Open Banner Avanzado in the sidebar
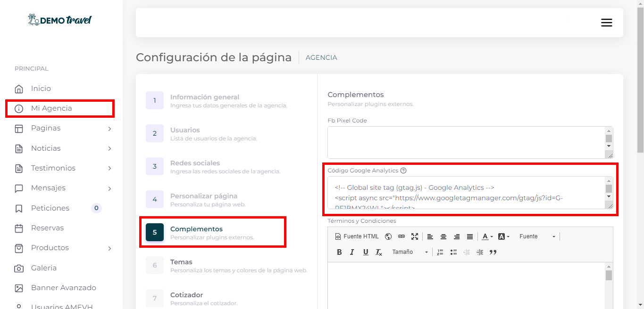Image resolution: width=644 pixels, height=309 pixels. click(x=64, y=288)
